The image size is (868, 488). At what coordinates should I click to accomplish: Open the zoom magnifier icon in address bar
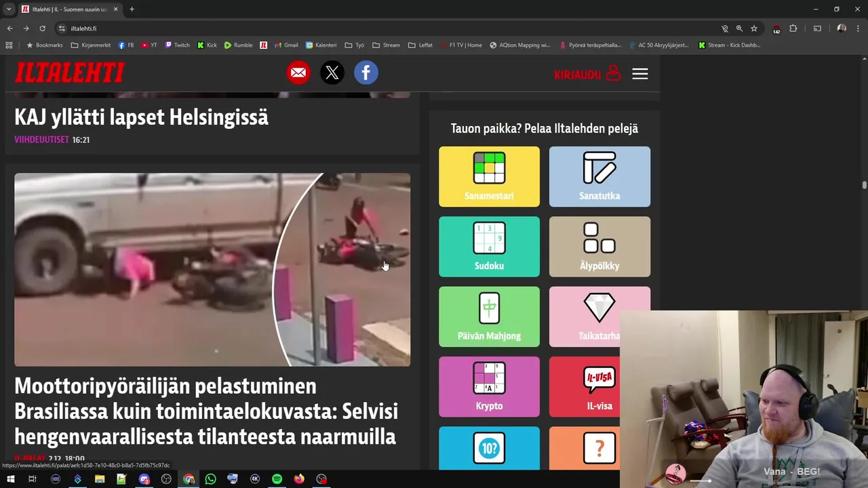click(x=739, y=28)
